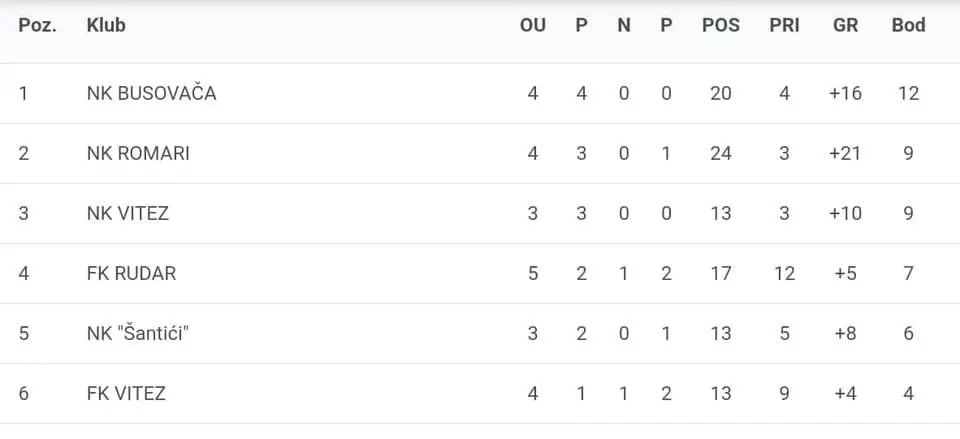960x439 pixels.
Task: Click the +21 goal difference for NK ROMARI
Action: pos(845,153)
